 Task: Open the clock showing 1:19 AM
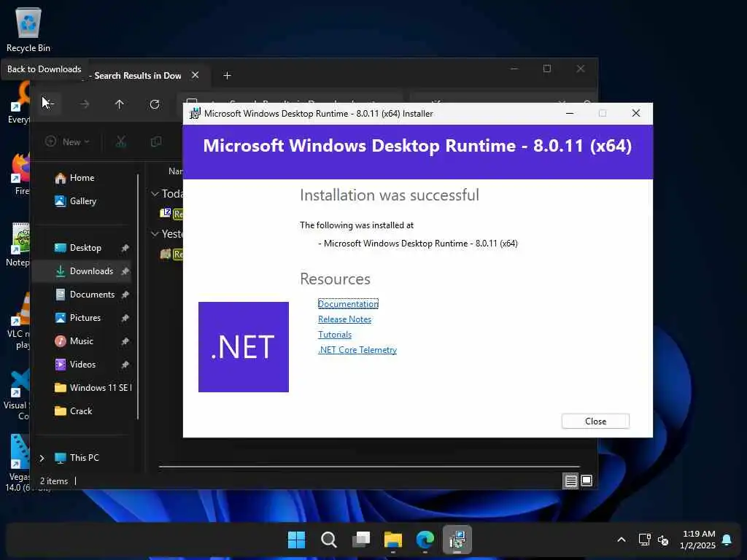coord(698,540)
